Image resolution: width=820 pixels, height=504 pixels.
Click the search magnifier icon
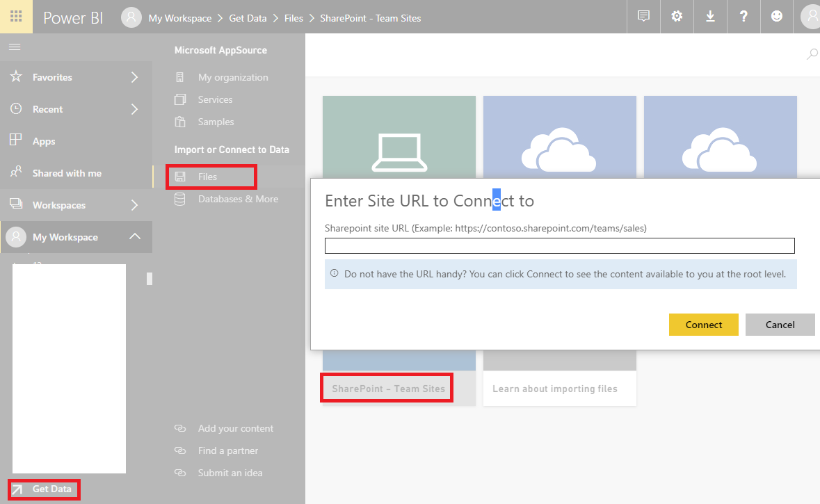click(x=812, y=54)
